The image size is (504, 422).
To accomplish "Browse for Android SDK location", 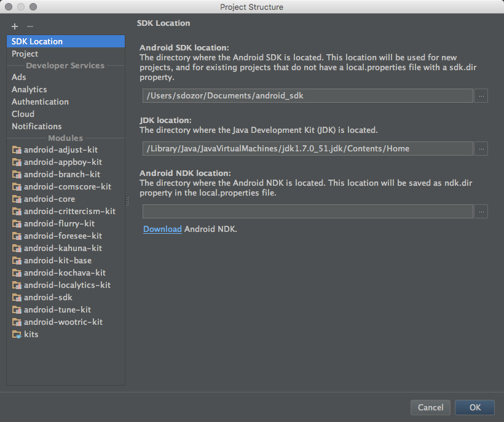I will point(481,96).
